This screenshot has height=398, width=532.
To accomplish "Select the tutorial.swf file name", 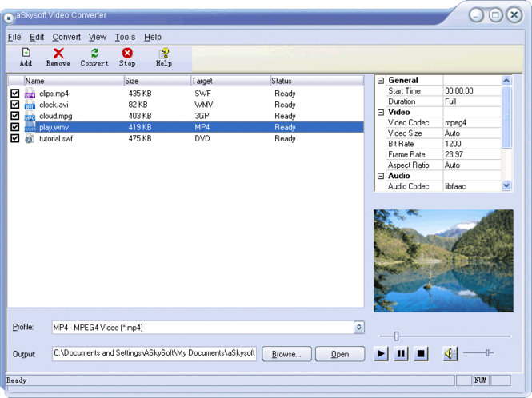I will [x=56, y=138].
